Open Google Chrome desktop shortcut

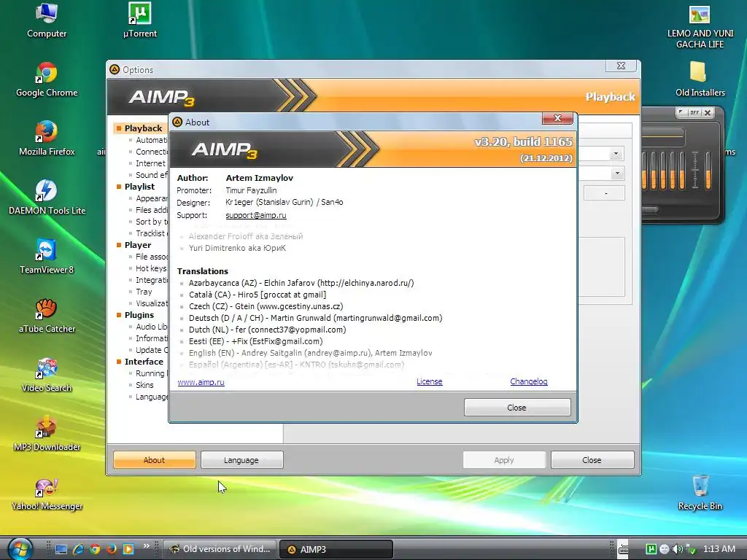coord(46,80)
